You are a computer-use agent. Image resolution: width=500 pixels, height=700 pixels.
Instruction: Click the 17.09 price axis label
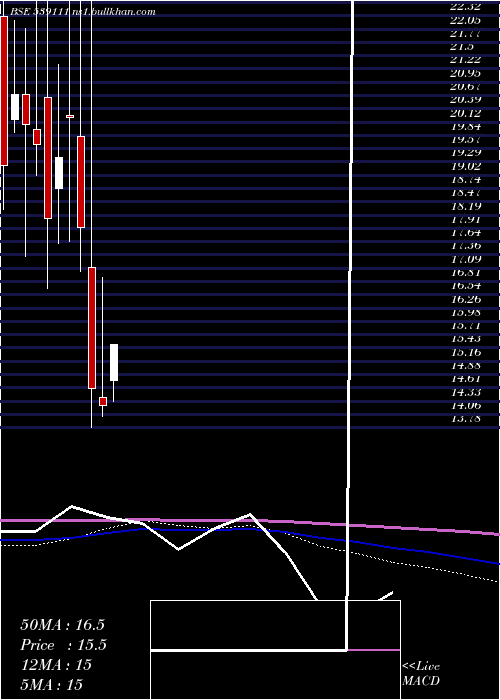(466, 259)
